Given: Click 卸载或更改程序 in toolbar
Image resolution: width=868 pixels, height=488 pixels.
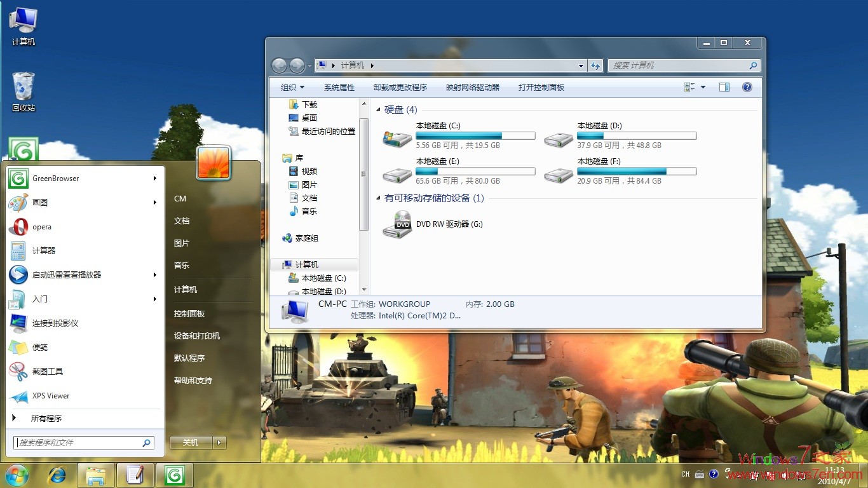Looking at the screenshot, I should coord(400,88).
